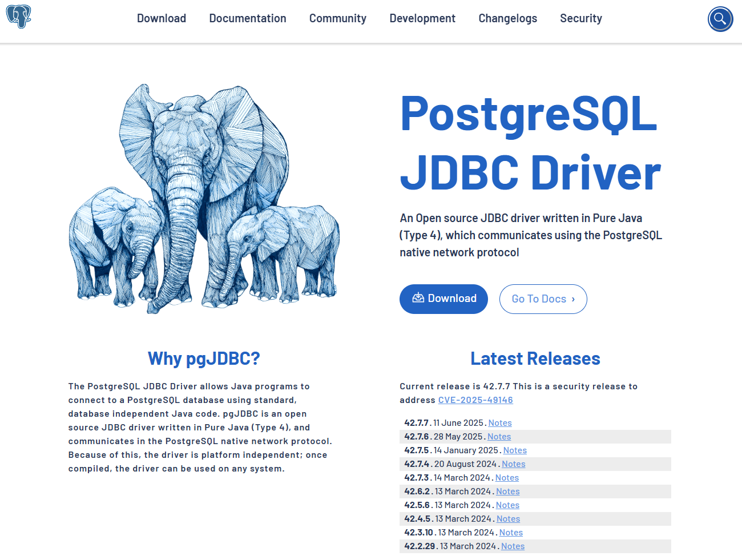Image resolution: width=742 pixels, height=560 pixels.
Task: Click date text 20 August 2024
Action: click(466, 464)
